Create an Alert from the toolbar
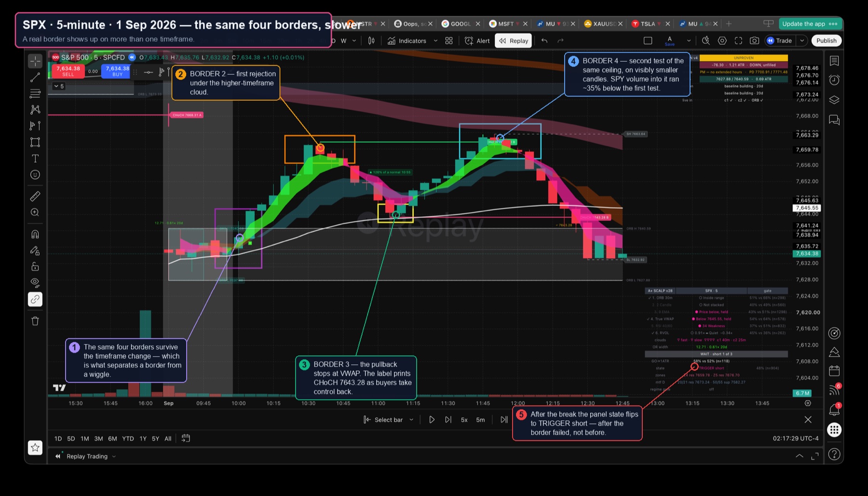The image size is (868, 496). click(x=477, y=41)
